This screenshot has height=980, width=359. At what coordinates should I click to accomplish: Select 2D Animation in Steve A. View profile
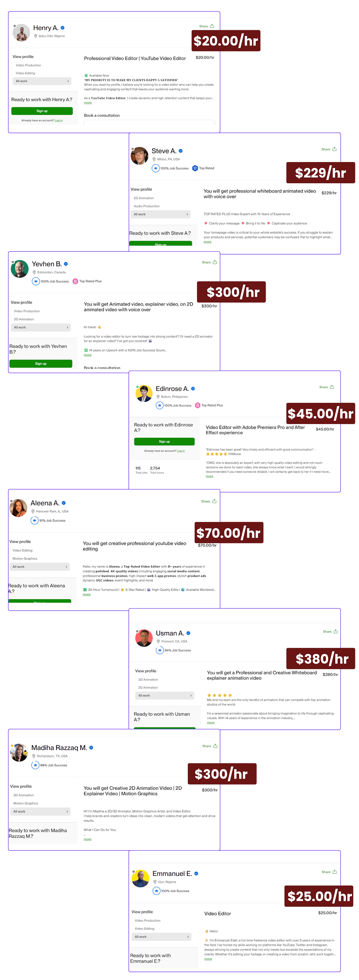pos(144,198)
